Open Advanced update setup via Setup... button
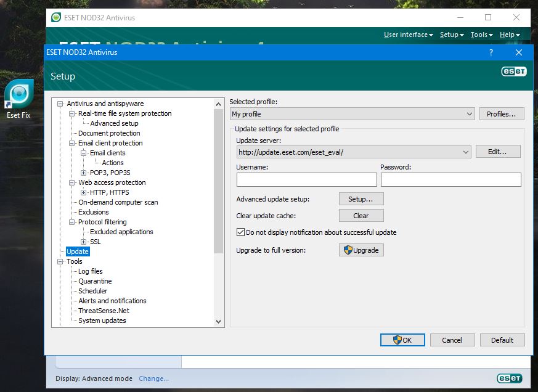538x392 pixels. (361, 199)
